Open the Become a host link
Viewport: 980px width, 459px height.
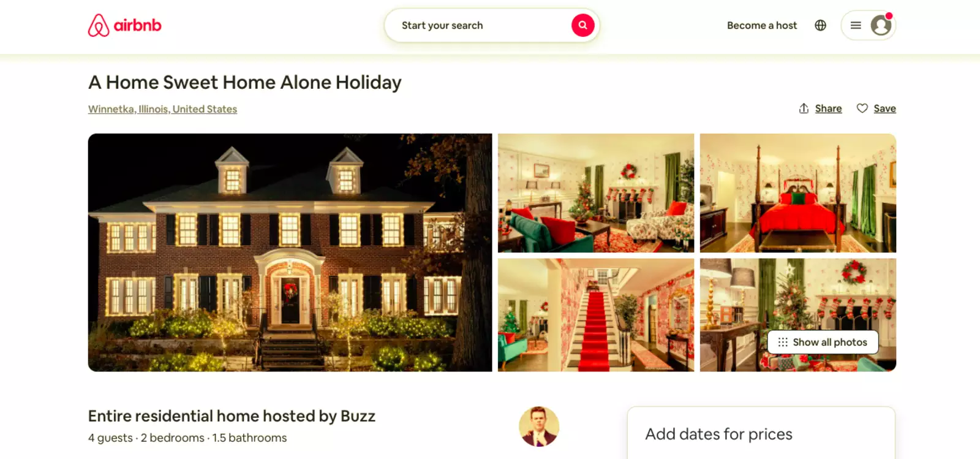pyautogui.click(x=762, y=25)
